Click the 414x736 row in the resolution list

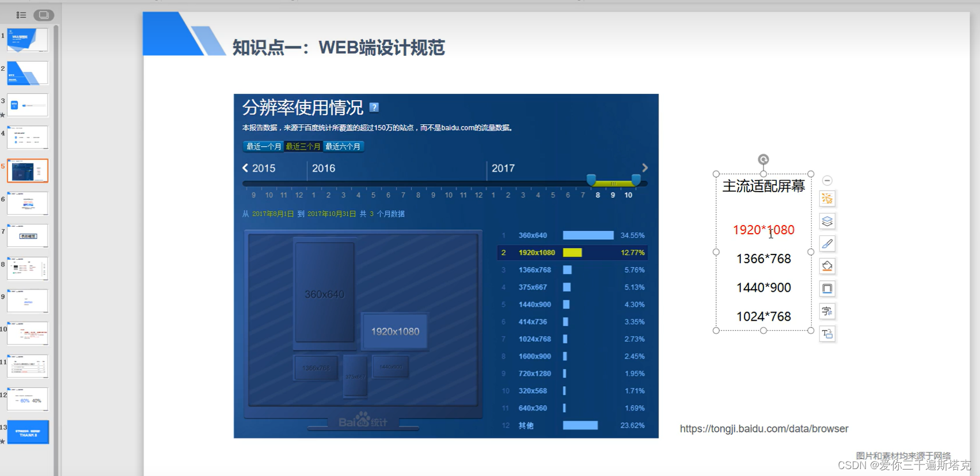coord(573,322)
